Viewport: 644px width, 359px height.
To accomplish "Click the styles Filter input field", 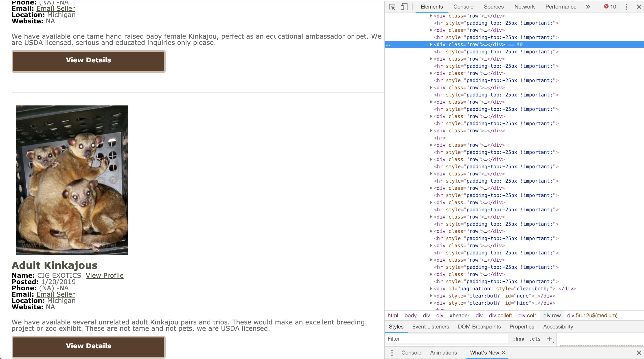I will tap(446, 339).
